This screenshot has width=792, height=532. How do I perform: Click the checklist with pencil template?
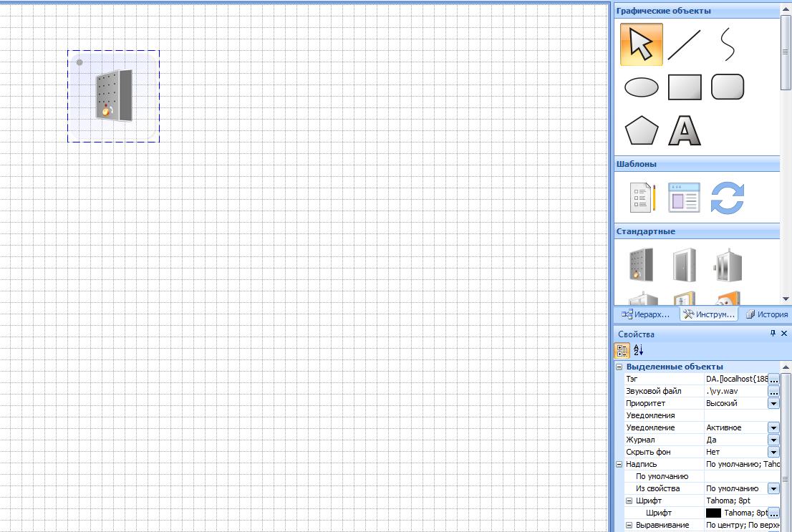(x=642, y=198)
